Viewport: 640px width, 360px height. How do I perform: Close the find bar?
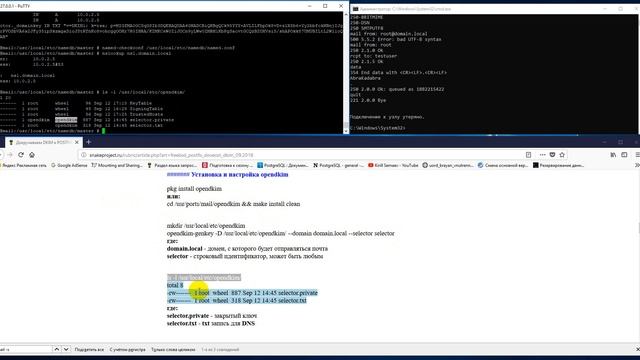638,349
